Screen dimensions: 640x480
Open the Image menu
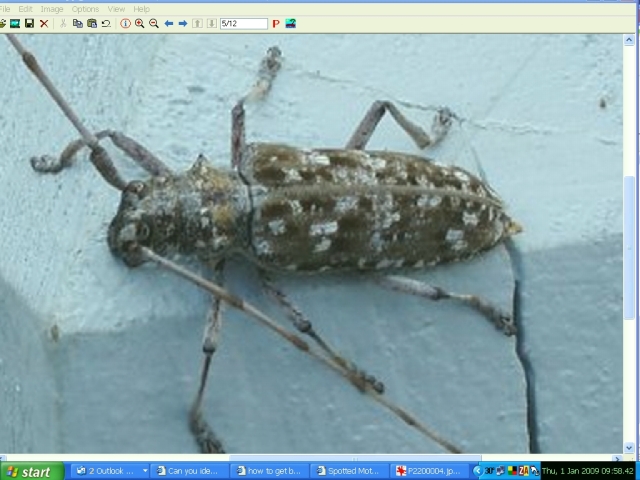(52, 9)
